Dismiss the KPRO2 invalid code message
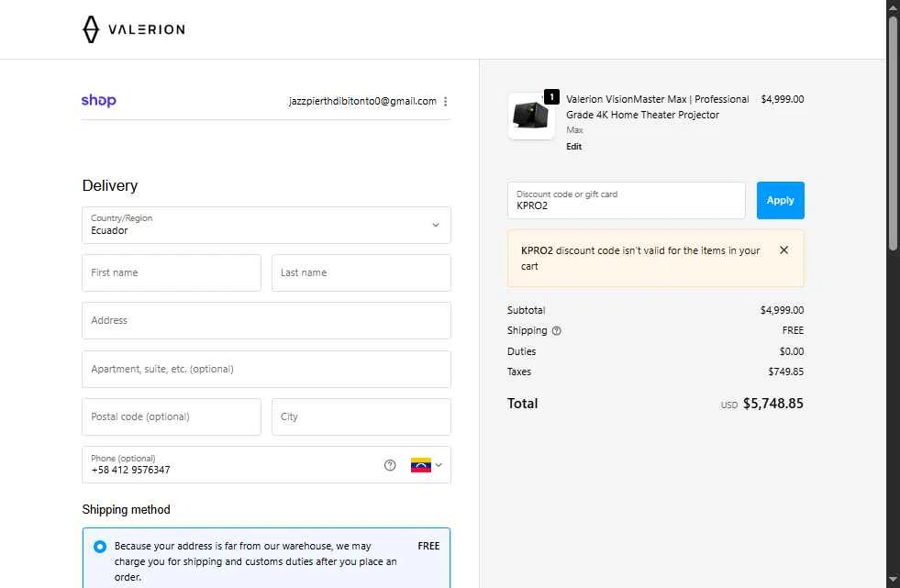 (x=783, y=250)
